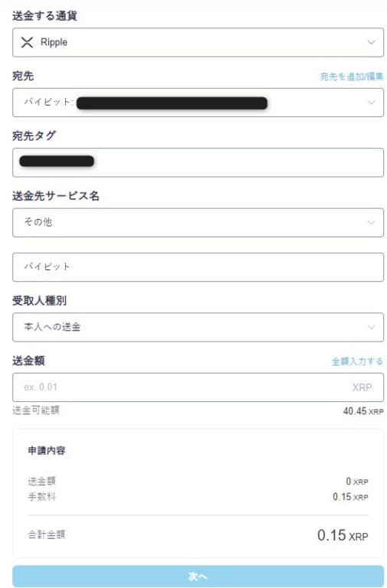
Task: Click the 40.45 XRP available balance
Action: (363, 411)
